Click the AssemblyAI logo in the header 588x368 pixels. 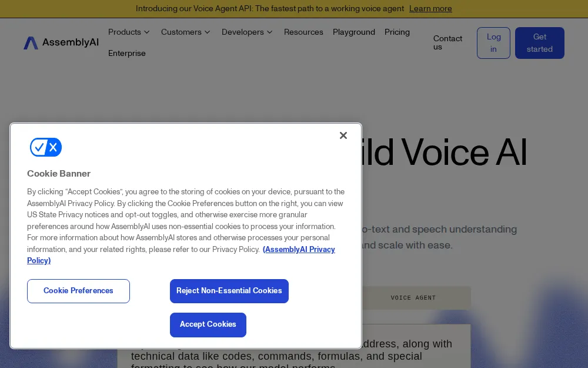61,43
